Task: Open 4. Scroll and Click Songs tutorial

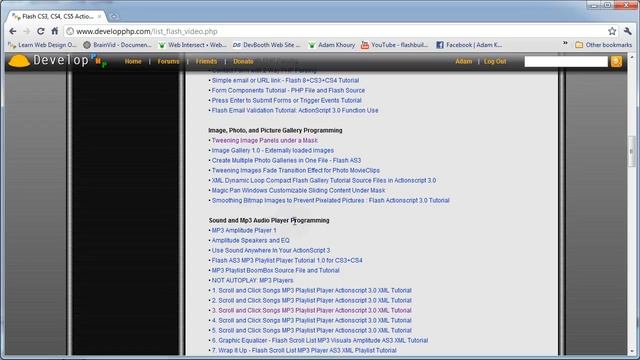Action: coord(311,320)
